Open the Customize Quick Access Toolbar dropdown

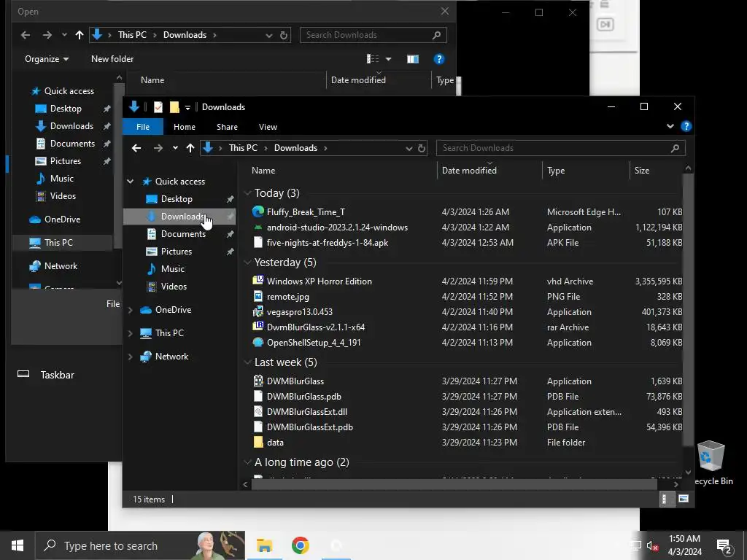(187, 108)
